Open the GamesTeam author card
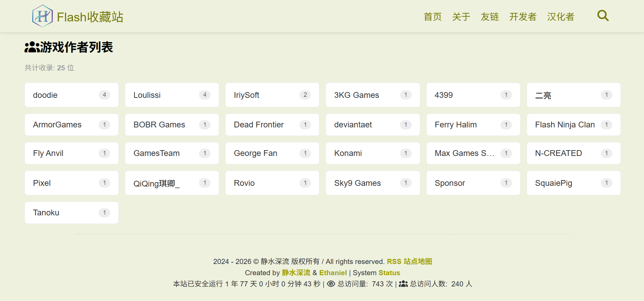644x301 pixels. click(172, 153)
